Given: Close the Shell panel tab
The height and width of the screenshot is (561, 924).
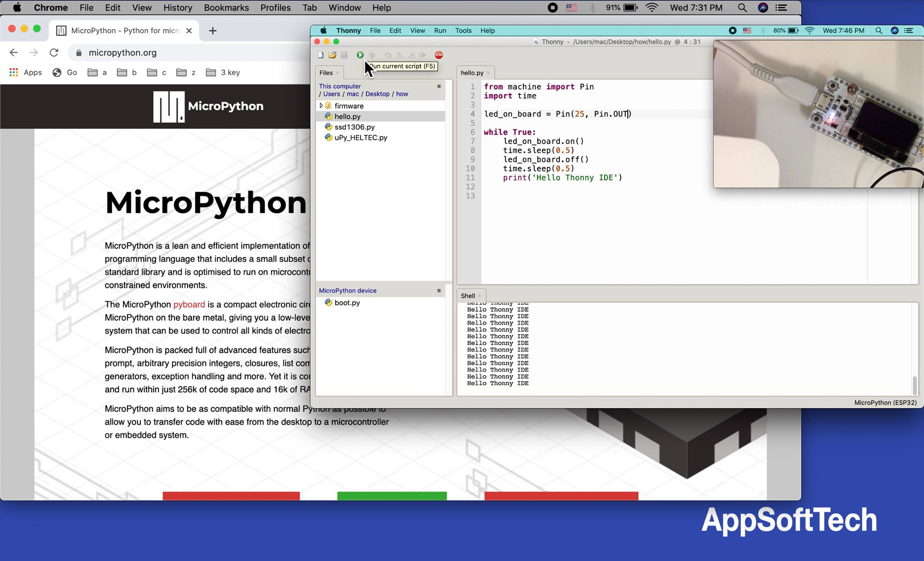Looking at the screenshot, I should tap(480, 296).
